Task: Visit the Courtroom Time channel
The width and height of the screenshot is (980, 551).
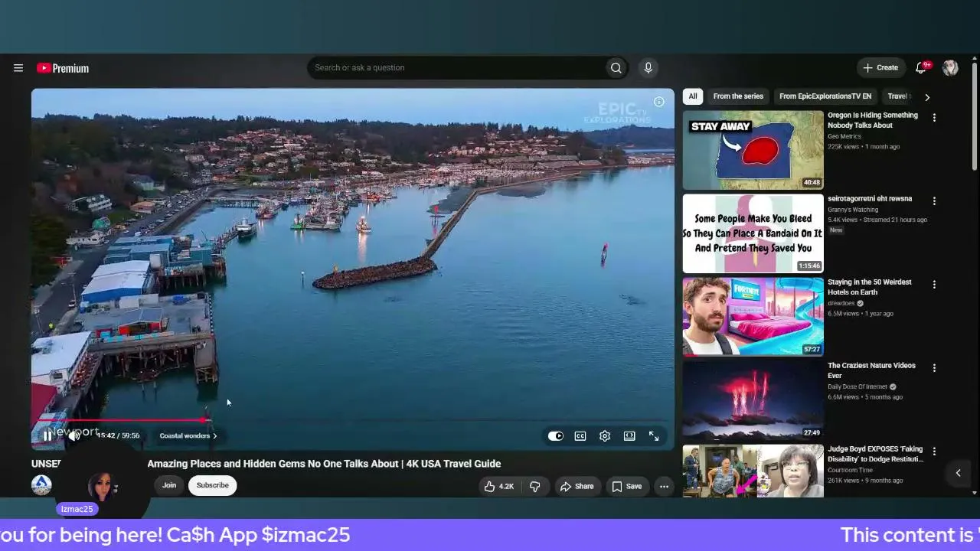Action: (850, 470)
